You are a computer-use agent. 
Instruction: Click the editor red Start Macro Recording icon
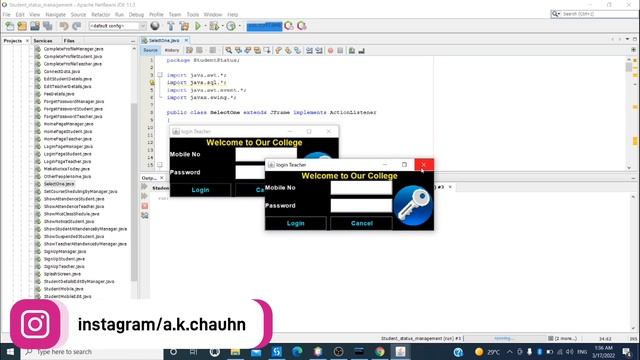330,51
